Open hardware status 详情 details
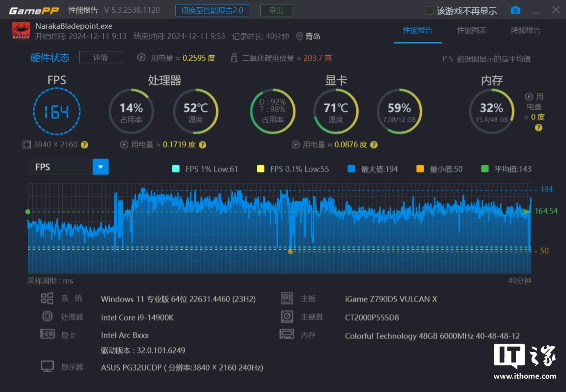Viewport: 566px width, 392px height. (x=100, y=57)
